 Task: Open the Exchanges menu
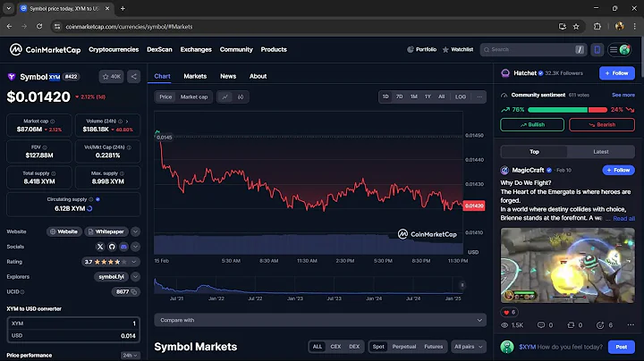pos(196,49)
